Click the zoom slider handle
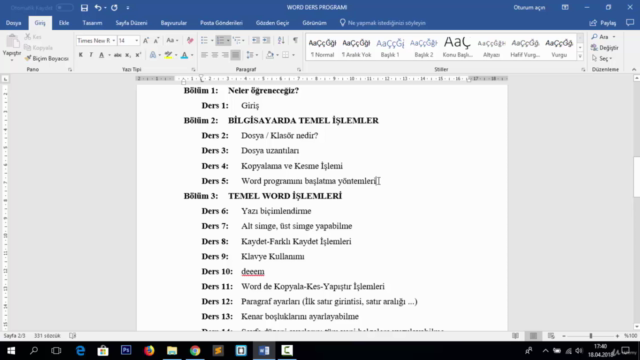This screenshot has height=360, width=640. coord(591,336)
